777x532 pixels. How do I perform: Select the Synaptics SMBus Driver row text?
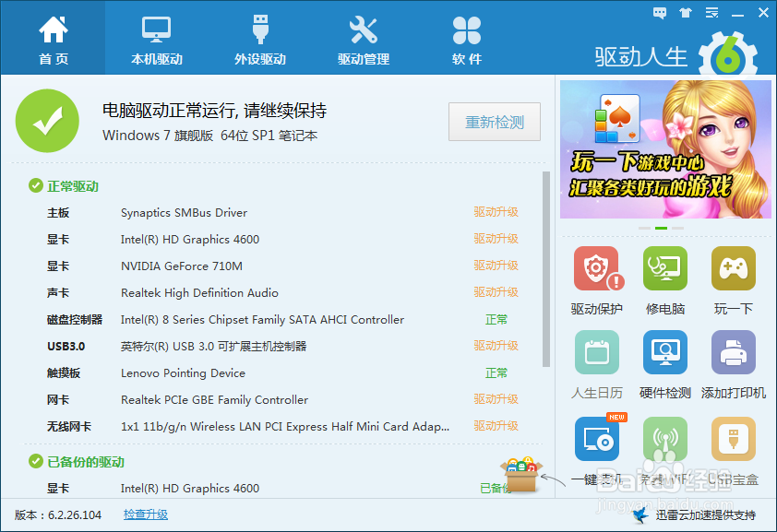(184, 213)
